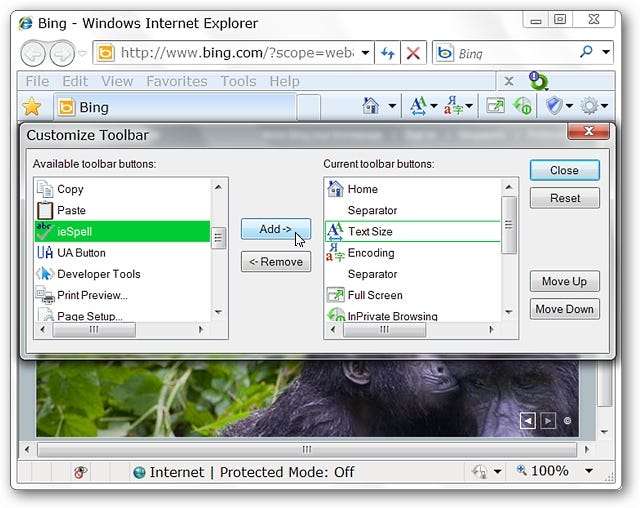
Task: Click the <- Remove button
Action: click(x=276, y=262)
